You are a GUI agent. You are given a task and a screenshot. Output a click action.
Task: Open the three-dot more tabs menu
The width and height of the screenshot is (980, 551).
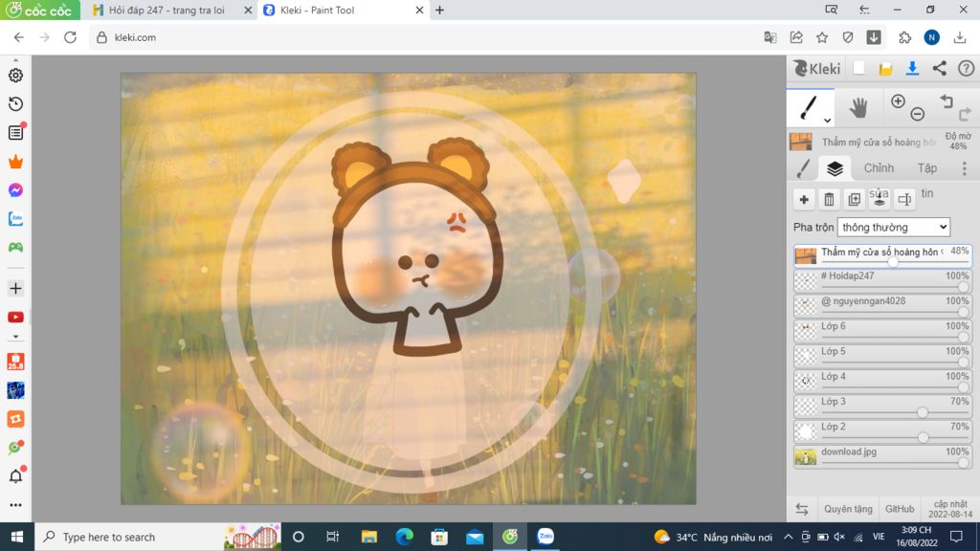965,168
